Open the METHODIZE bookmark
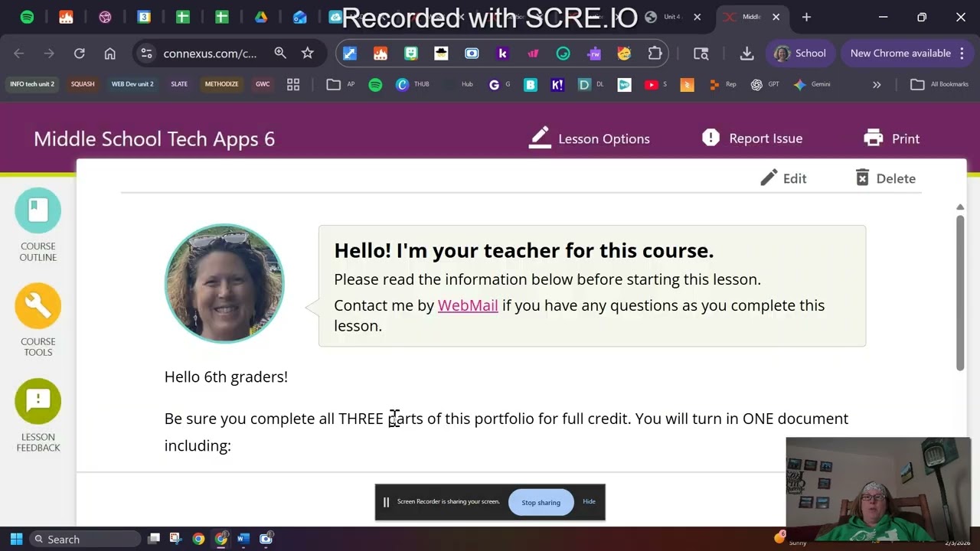980x551 pixels. [x=221, y=84]
